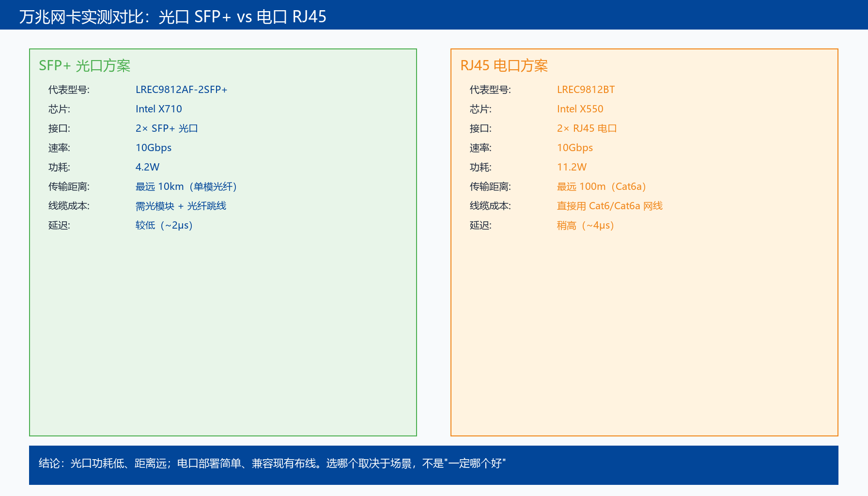Click the "2× RJ45 电口" interface value
This screenshot has height=496, width=868.
coord(587,128)
